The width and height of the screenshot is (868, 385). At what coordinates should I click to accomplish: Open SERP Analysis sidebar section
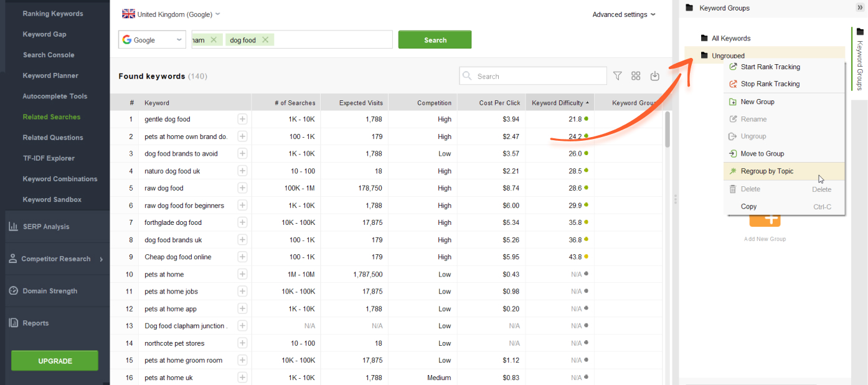(x=47, y=227)
